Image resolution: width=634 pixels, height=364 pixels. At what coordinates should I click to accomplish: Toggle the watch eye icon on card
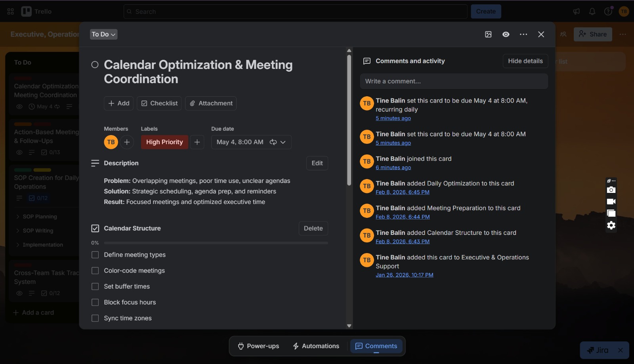coord(506,34)
